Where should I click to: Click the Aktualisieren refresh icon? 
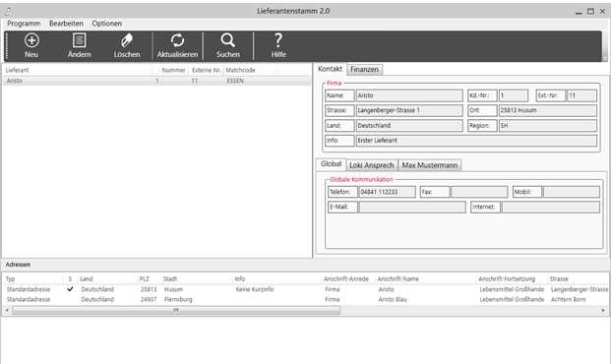point(177,40)
